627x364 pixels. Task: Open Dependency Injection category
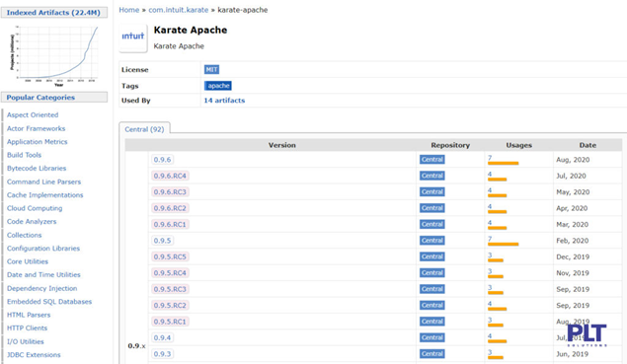[42, 288]
